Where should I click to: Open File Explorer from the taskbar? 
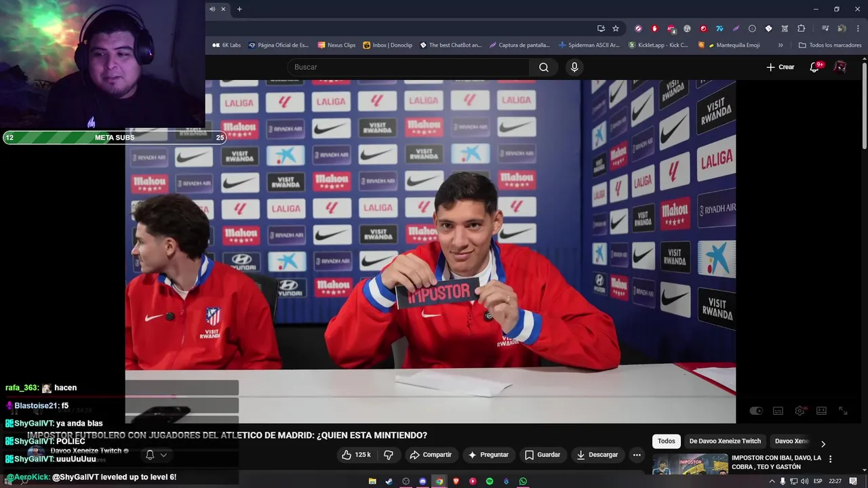[372, 481]
